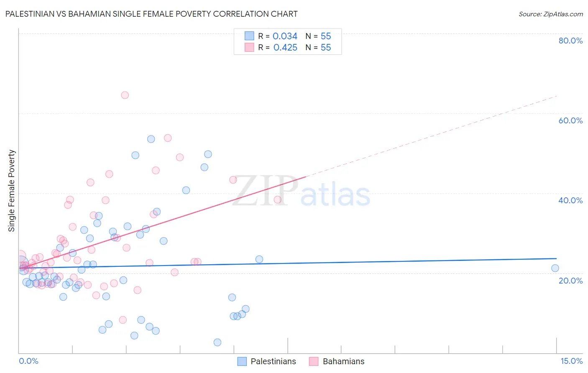Click the 0.425 correlation value
This screenshot has height=373, width=588.
tap(285, 47)
